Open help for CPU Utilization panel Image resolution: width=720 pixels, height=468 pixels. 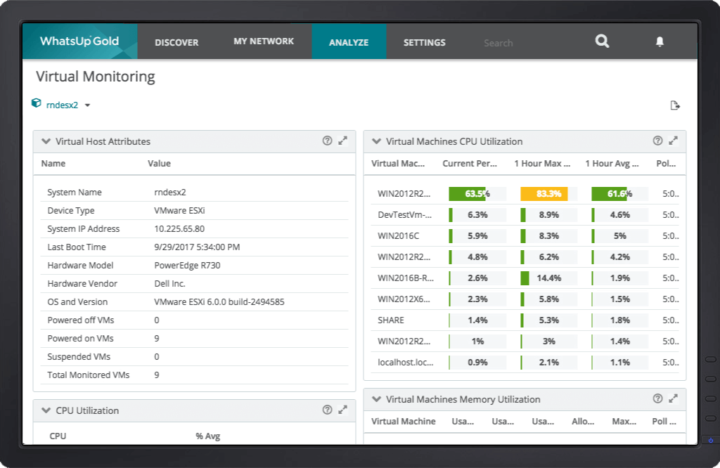(x=327, y=410)
